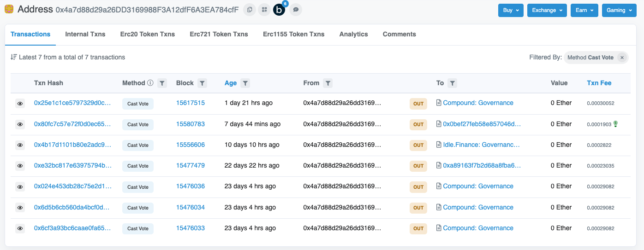Open transaction hash 0x25e1c1ce5797329d0c
This screenshot has width=644, height=250.
tap(73, 103)
